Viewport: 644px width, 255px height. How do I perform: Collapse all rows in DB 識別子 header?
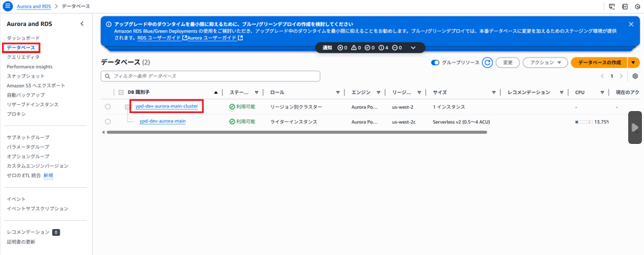[x=121, y=93]
